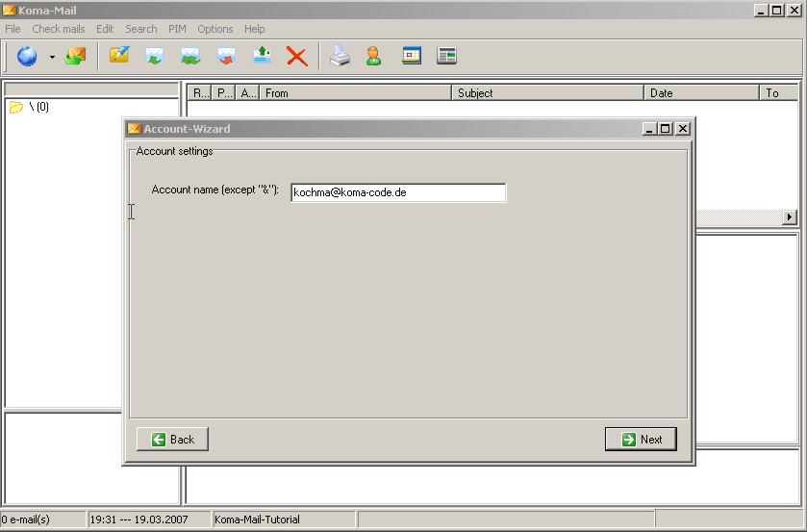Open the Check mails menu

point(58,29)
